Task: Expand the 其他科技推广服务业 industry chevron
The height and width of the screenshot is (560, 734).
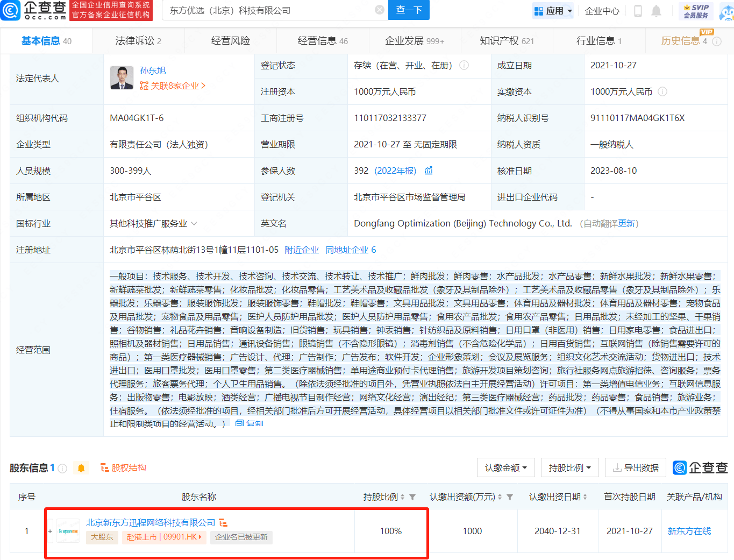Action: tap(194, 224)
